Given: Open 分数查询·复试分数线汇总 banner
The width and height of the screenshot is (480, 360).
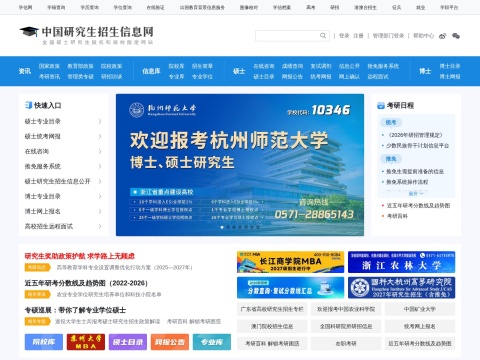Looking at the screenshot, I should point(290,287).
